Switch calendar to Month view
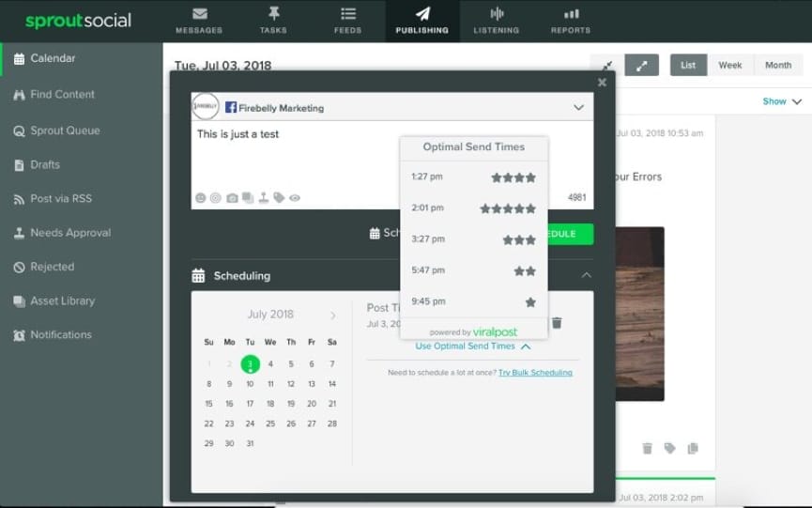Screen dimensions: 812x508 click(778, 65)
